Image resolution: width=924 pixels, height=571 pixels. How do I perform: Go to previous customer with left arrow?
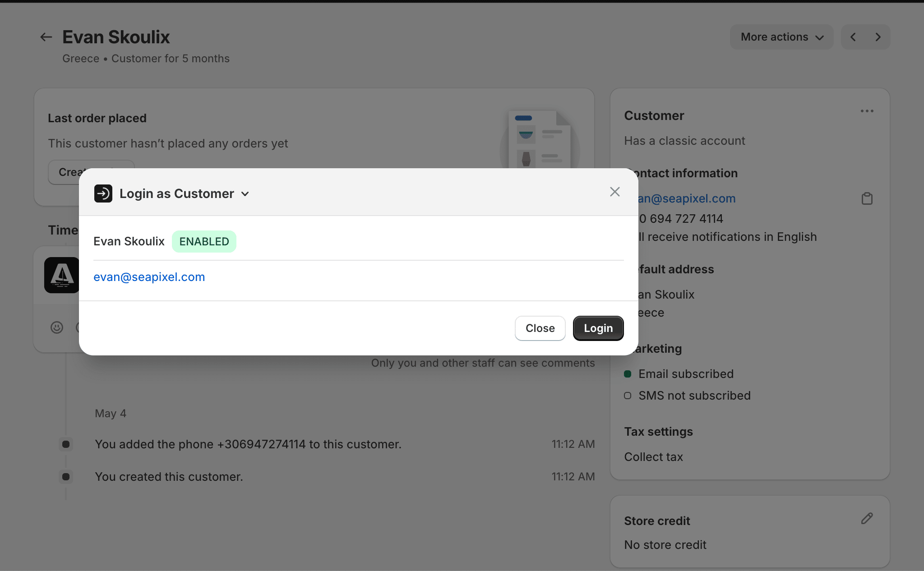point(854,37)
